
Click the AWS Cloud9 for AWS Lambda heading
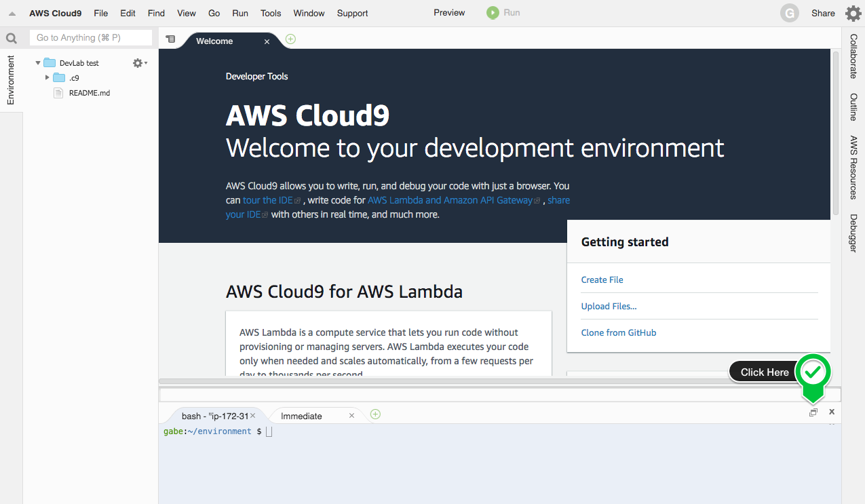click(x=344, y=292)
